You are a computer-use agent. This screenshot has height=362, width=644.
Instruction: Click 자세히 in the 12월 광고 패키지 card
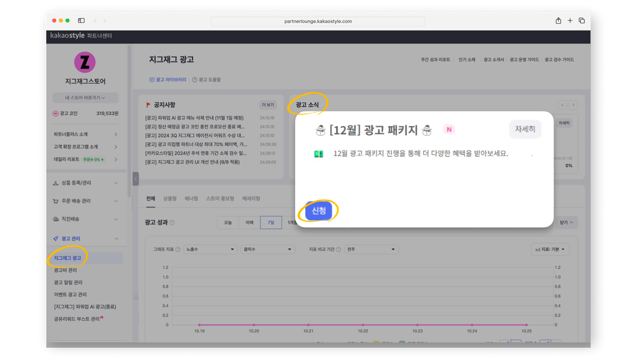click(x=525, y=129)
